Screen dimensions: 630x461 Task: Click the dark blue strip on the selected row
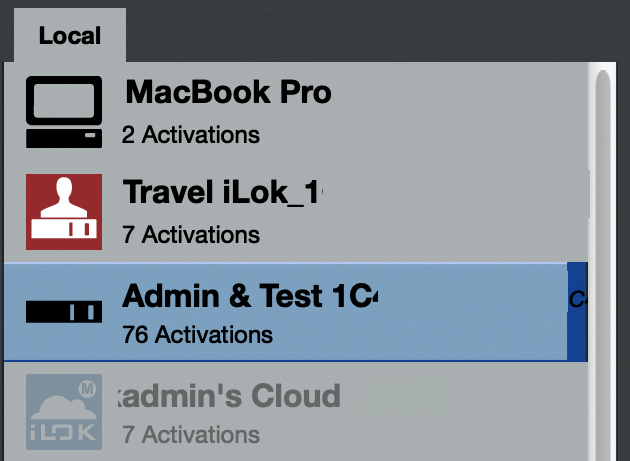577,312
